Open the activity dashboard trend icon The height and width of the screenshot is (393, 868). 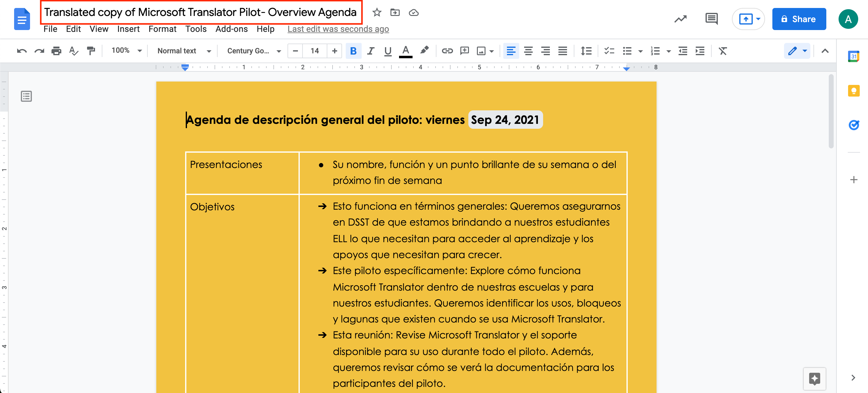point(680,19)
